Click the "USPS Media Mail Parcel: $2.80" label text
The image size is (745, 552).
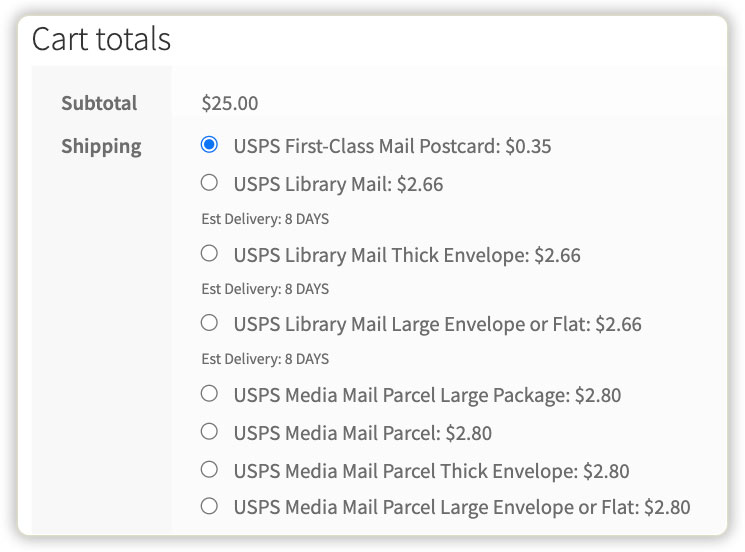click(x=362, y=433)
